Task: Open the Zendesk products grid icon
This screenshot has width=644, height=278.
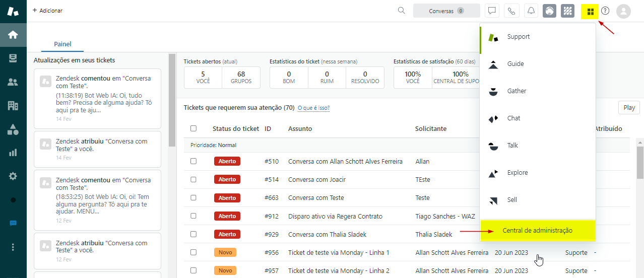Action: [590, 11]
